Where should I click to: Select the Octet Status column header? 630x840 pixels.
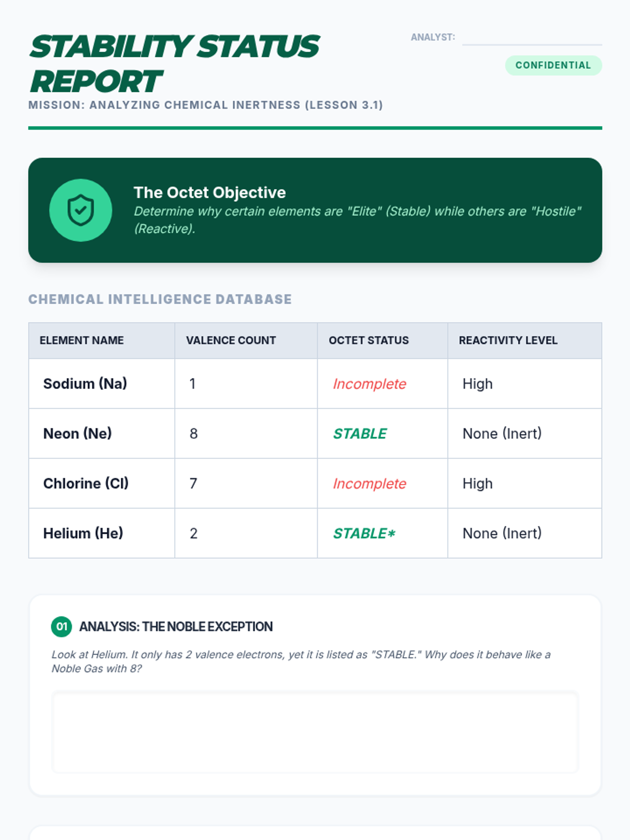[369, 340]
